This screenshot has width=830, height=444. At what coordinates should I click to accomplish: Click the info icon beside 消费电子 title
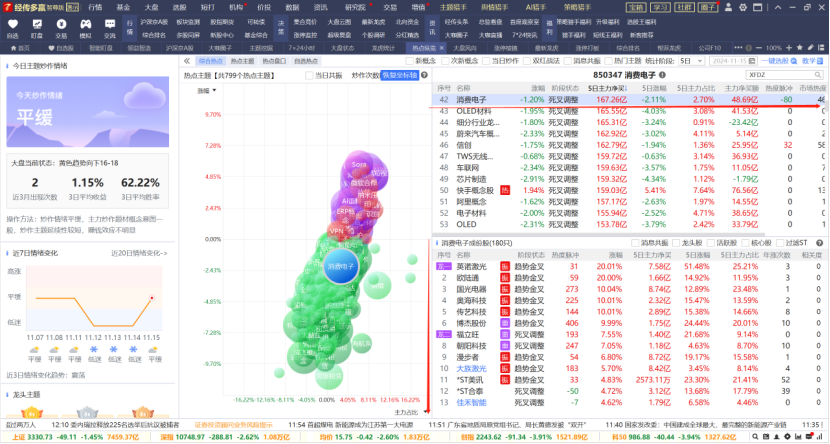tap(662, 75)
